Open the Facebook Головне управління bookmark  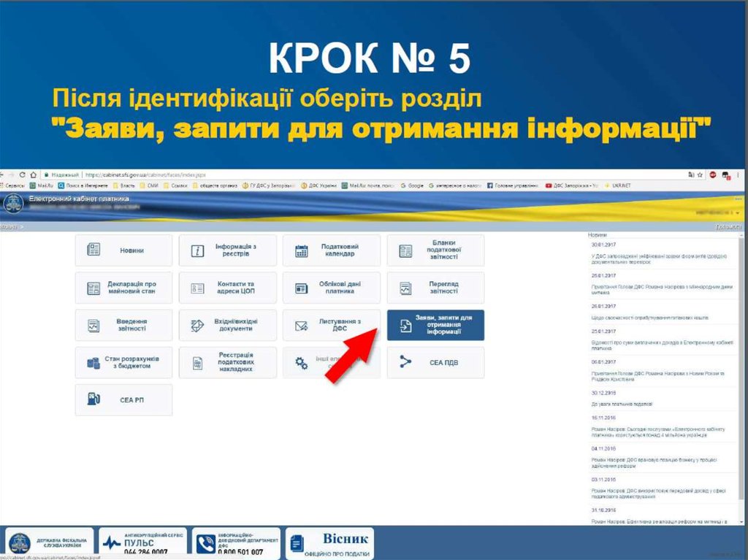(513, 185)
